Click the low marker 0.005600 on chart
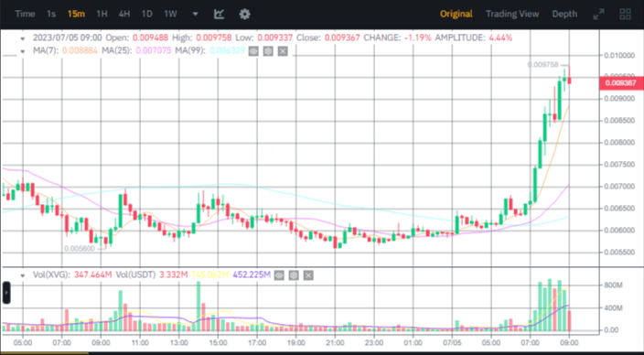 point(80,249)
